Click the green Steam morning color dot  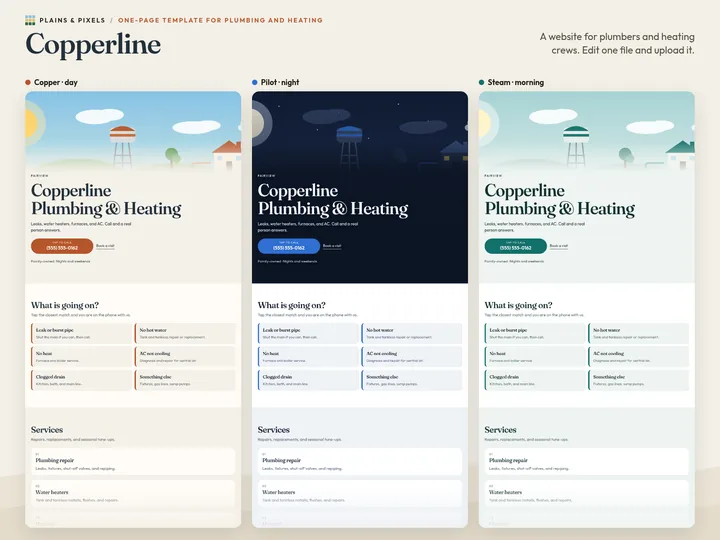point(482,82)
